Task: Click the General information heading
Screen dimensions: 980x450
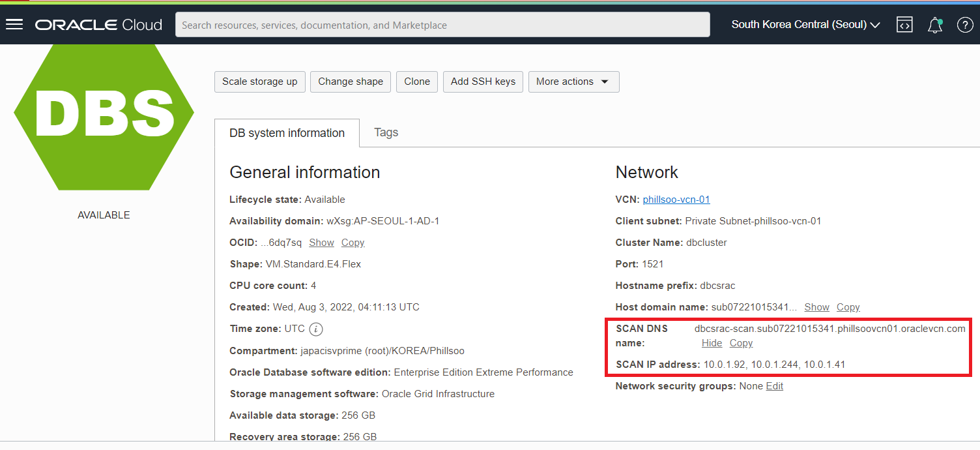Action: click(304, 172)
